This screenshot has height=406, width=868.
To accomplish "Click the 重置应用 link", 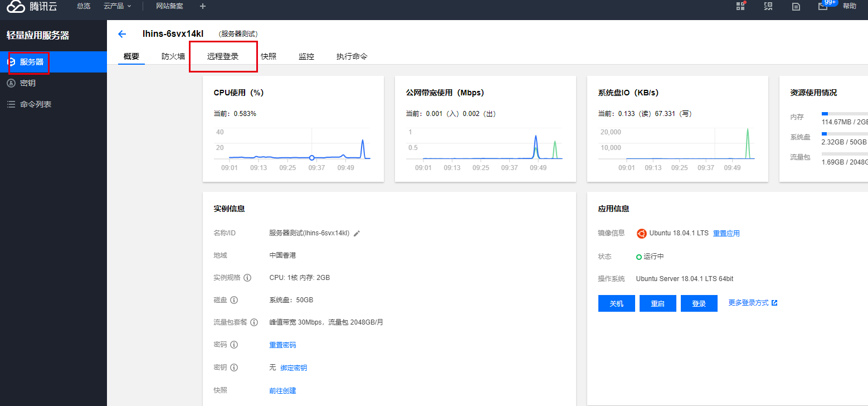I will coord(726,233).
